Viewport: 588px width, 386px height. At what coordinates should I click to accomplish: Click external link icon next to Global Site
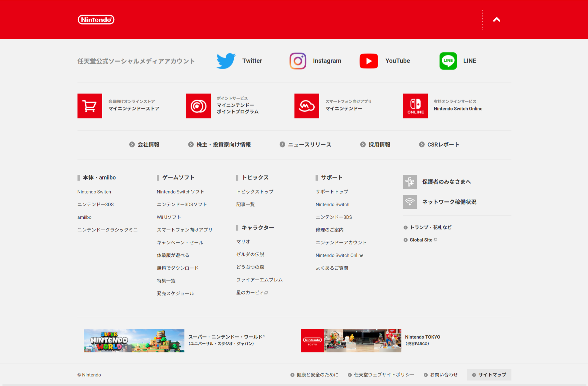click(435, 240)
